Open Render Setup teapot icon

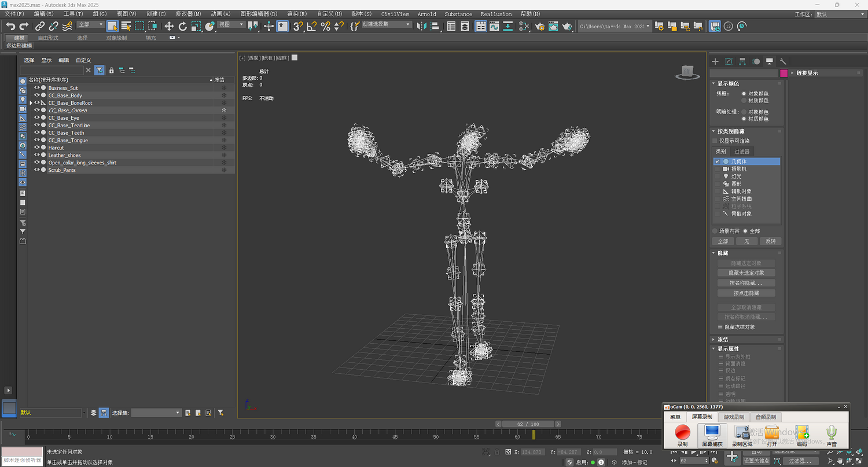pos(540,26)
